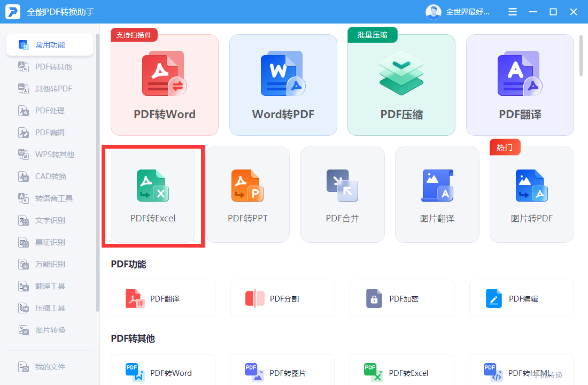Viewport: 588px width, 385px height.
Task: Click the CAD转换 sidebar icon
Action: click(x=24, y=176)
